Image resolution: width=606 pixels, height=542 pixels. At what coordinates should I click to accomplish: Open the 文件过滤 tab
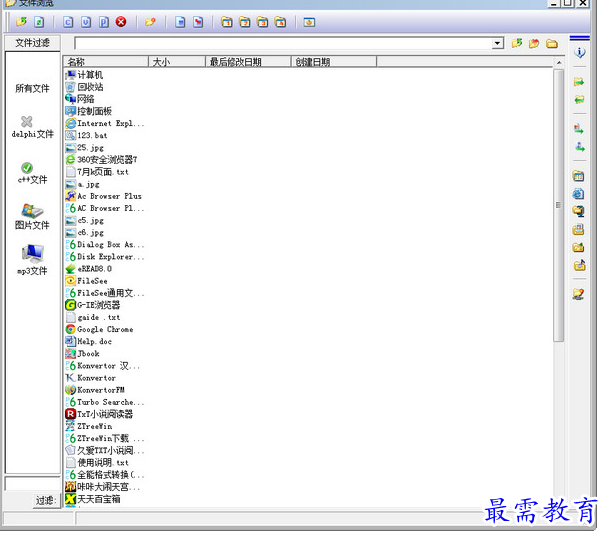coord(32,43)
